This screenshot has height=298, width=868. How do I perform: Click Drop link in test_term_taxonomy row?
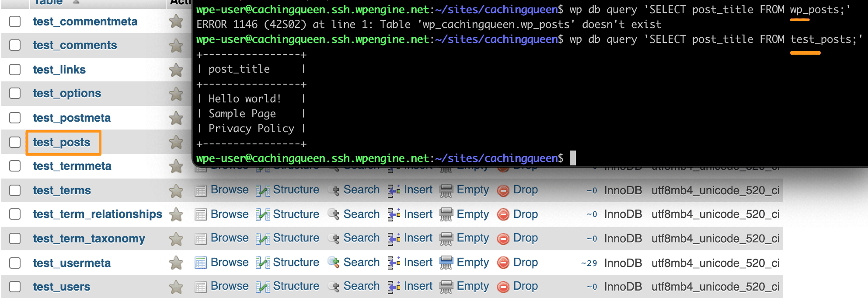tap(525, 238)
